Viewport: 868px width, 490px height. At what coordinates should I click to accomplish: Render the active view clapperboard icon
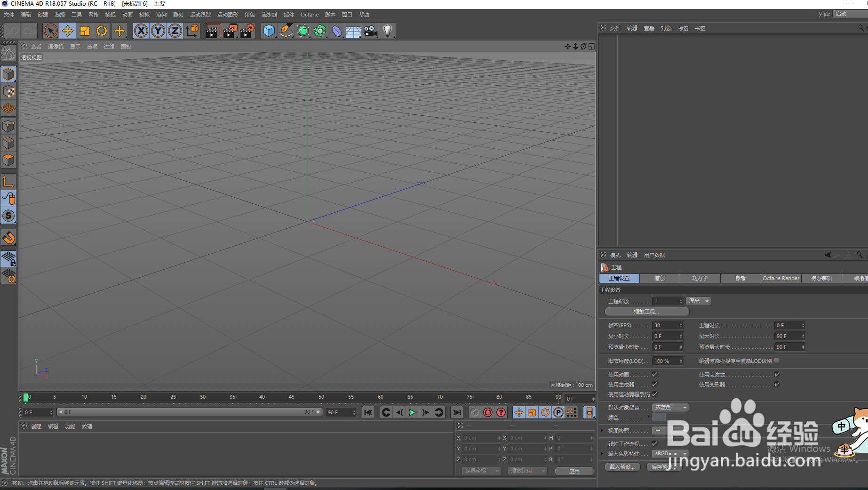pos(213,31)
